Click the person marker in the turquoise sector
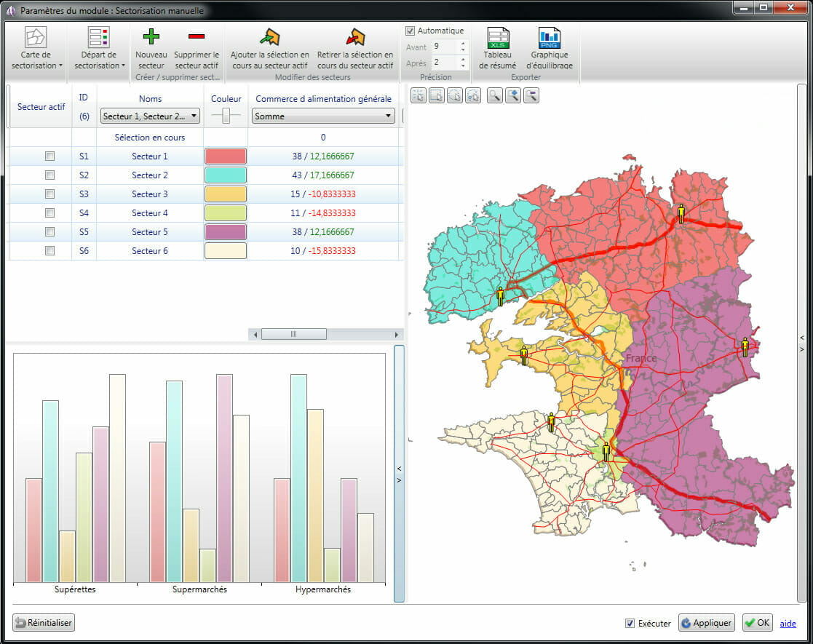Screen dimensions: 813x644 click(500, 297)
